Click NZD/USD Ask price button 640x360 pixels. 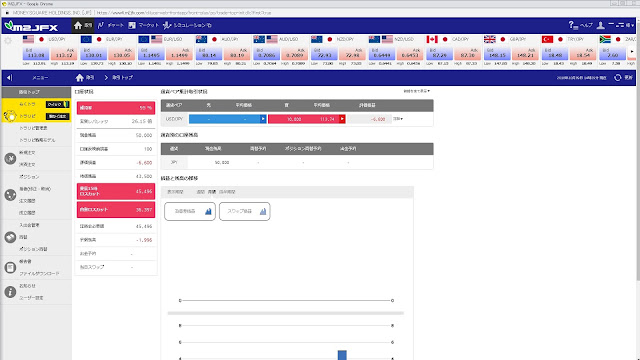click(409, 53)
